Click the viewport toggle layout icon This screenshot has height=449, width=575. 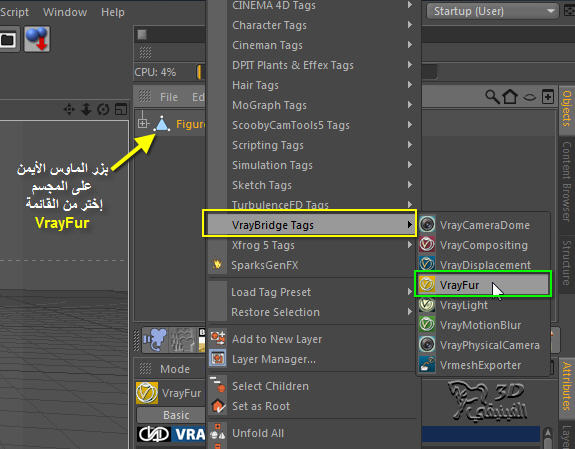click(121, 109)
